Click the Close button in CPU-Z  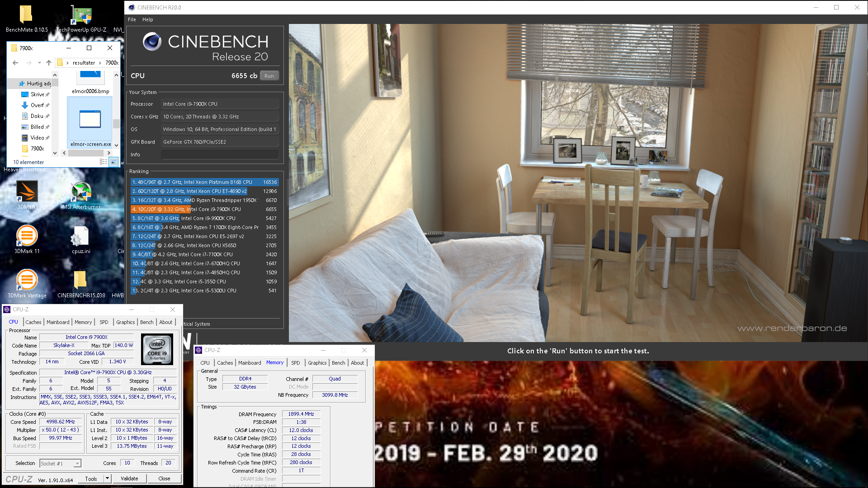click(164, 479)
